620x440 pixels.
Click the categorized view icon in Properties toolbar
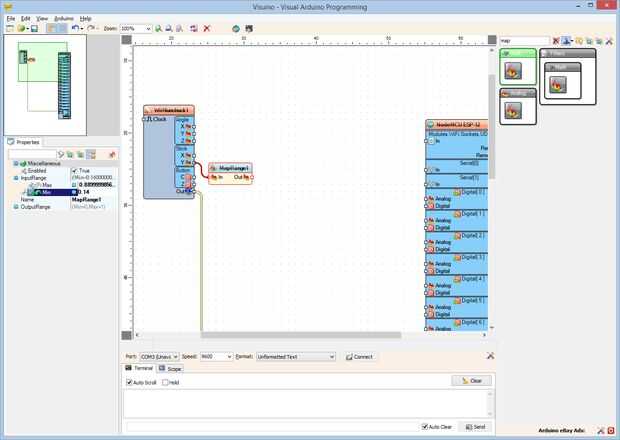pos(91,155)
